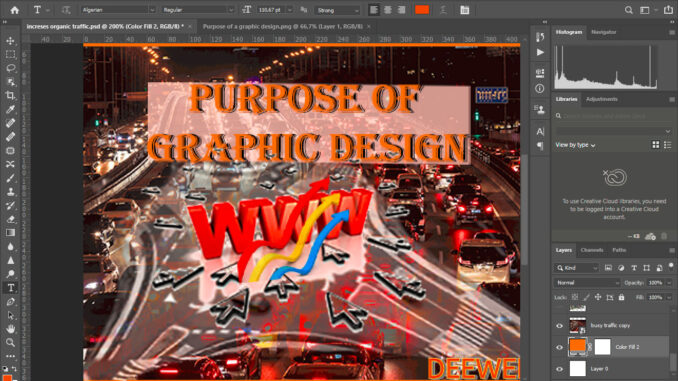This screenshot has width=678, height=381.
Task: Center align text
Action: [x=387, y=10]
